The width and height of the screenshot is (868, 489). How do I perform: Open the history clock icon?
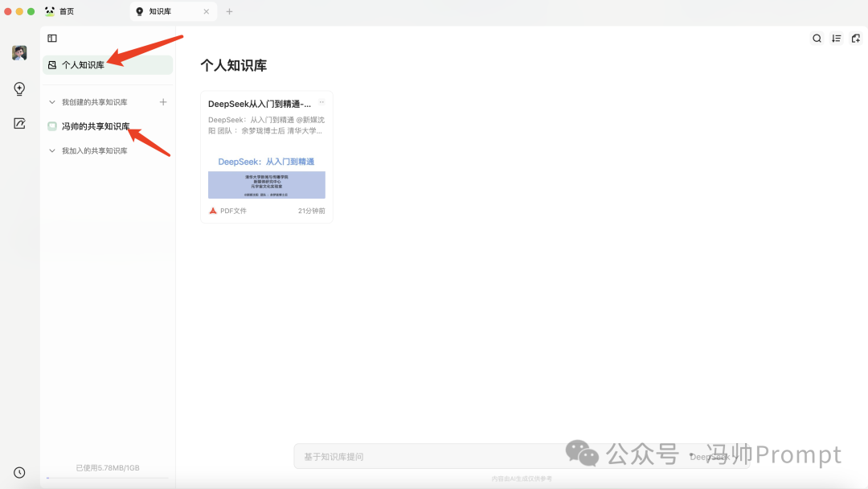pos(19,472)
